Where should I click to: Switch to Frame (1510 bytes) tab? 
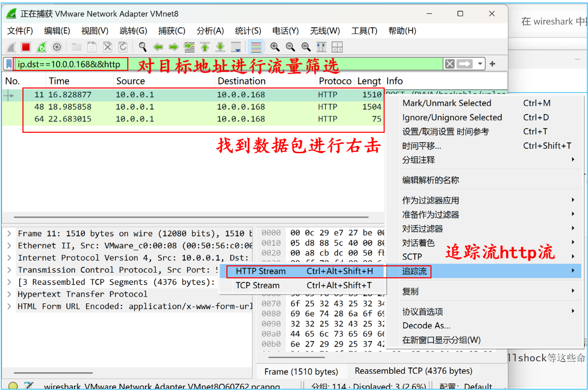coord(301,371)
